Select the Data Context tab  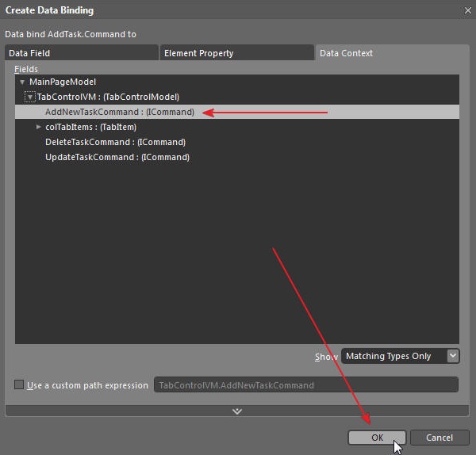[x=392, y=53]
